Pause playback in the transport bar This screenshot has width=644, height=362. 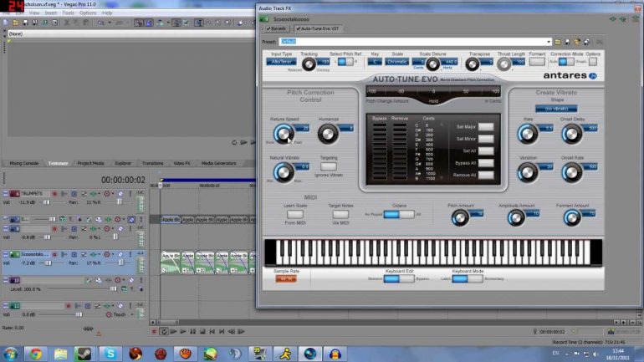coord(192,331)
